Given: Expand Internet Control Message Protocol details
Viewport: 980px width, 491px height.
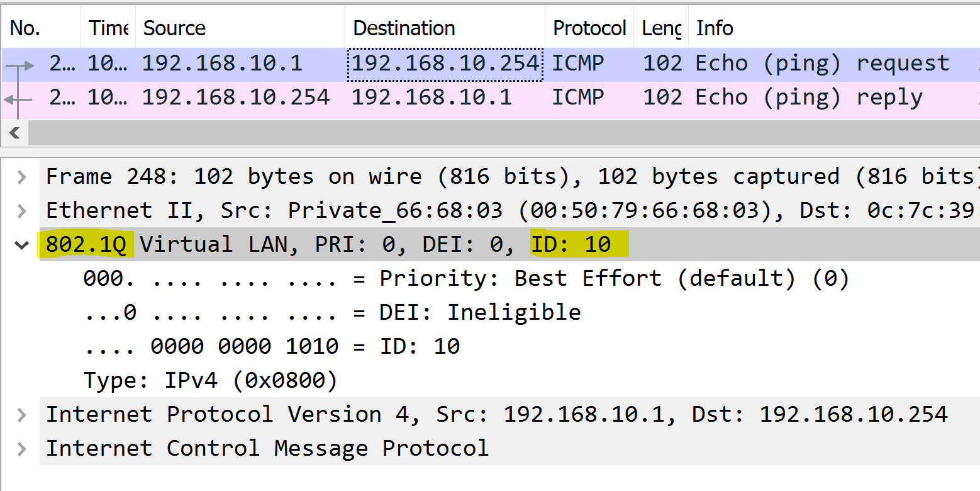Looking at the screenshot, I should coord(22,449).
